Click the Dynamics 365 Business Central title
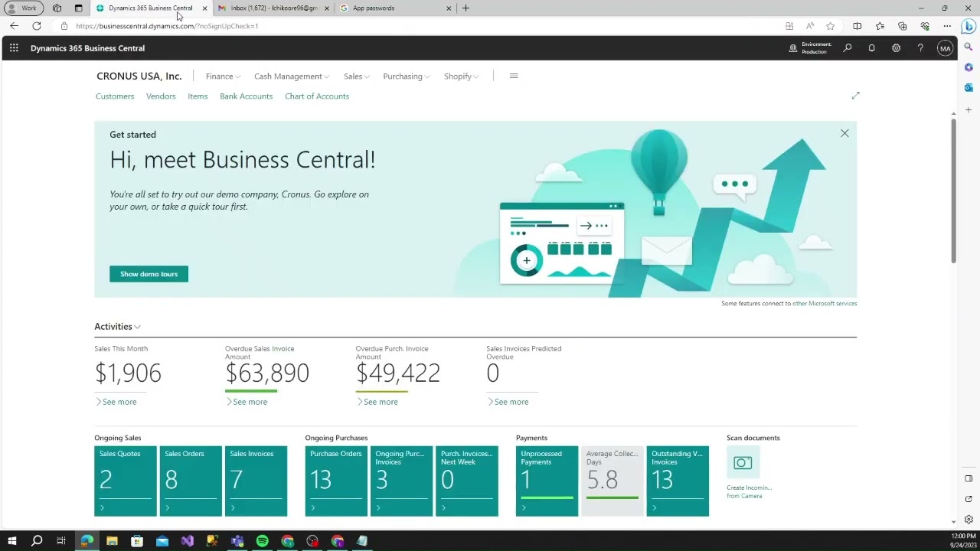980x551 pixels. pyautogui.click(x=87, y=48)
